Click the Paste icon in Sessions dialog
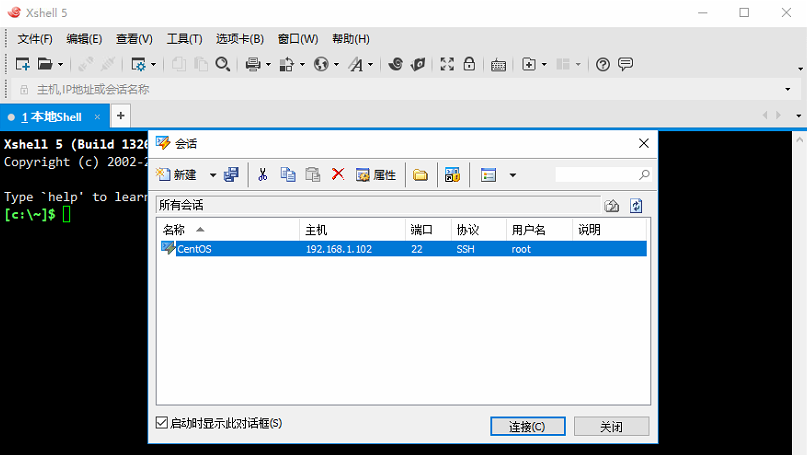Screen dimensions: 807x455 pyautogui.click(x=312, y=175)
